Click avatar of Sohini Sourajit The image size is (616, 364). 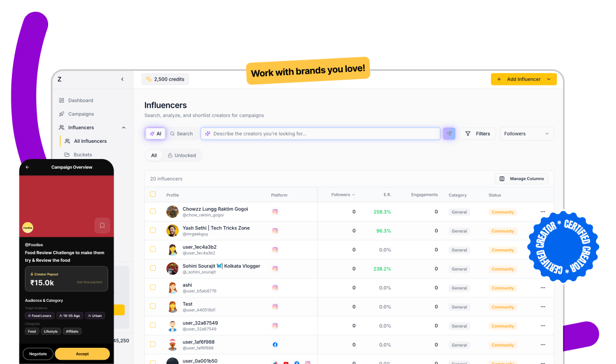(x=173, y=269)
